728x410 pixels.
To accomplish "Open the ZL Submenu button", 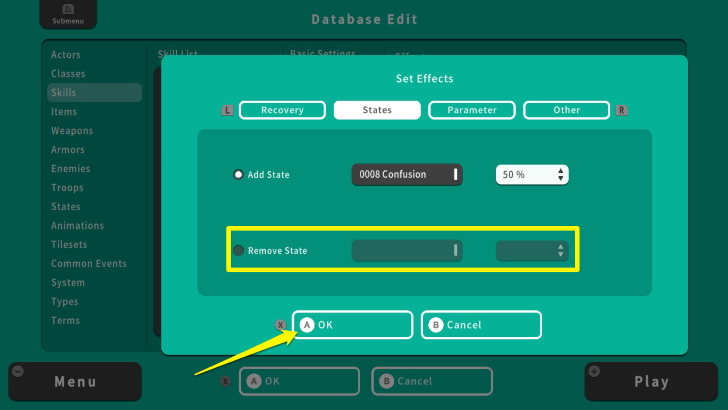I will point(68,14).
